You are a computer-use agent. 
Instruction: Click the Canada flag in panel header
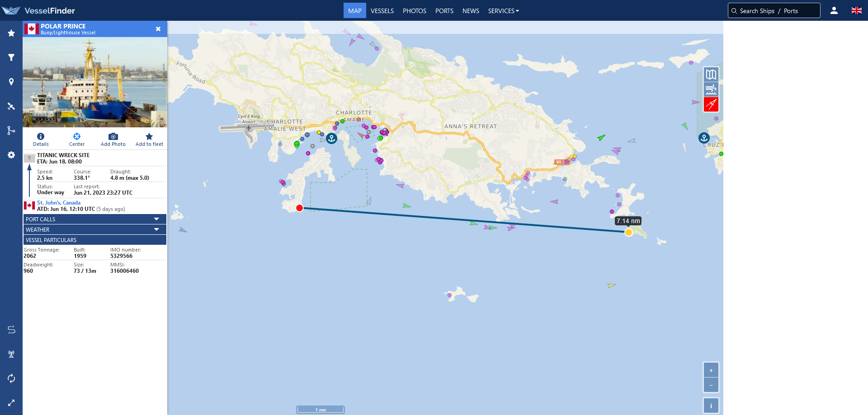coord(31,29)
